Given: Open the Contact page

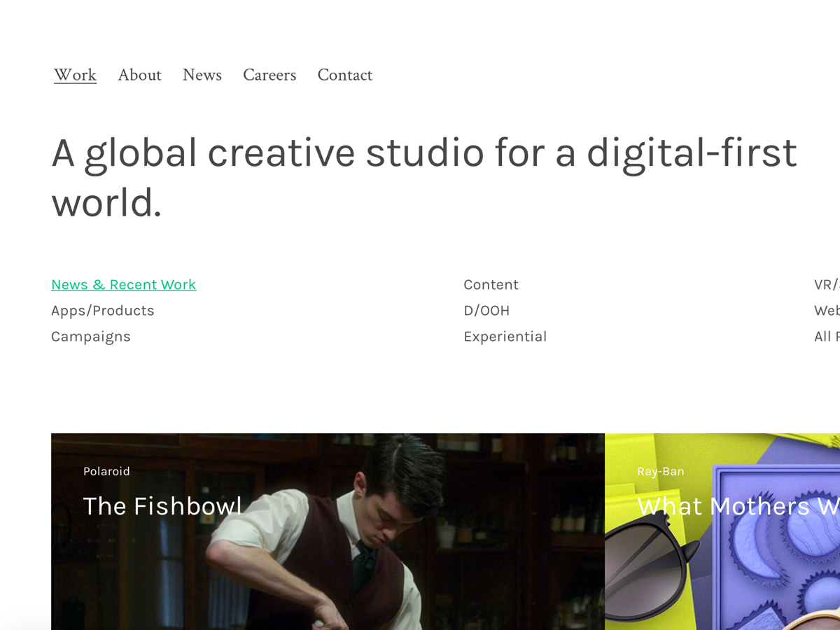Looking at the screenshot, I should tap(344, 75).
